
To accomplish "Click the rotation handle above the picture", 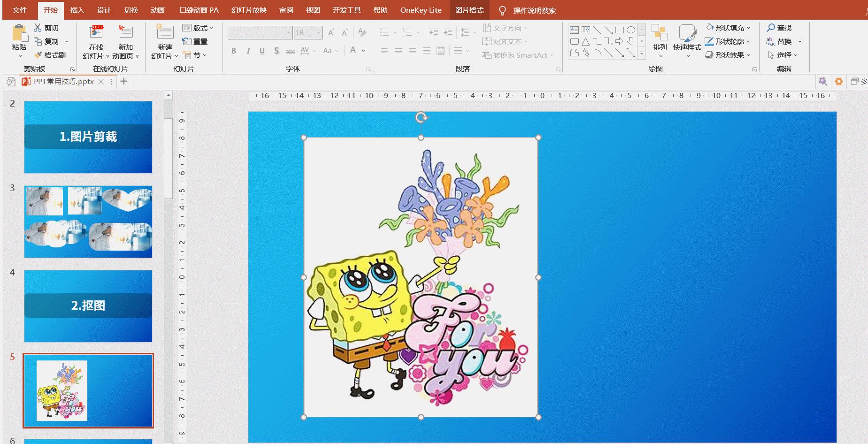I will (421, 117).
